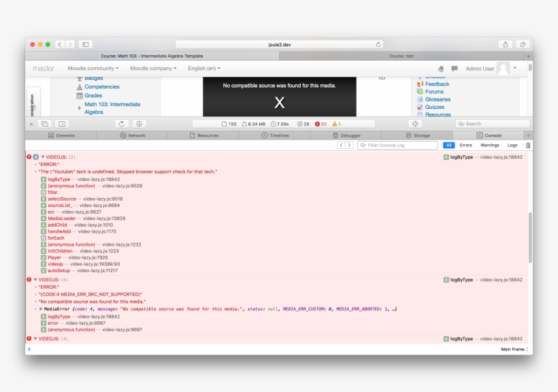Open the Competencies link
Image resolution: width=558 pixels, height=392 pixels.
coord(101,87)
